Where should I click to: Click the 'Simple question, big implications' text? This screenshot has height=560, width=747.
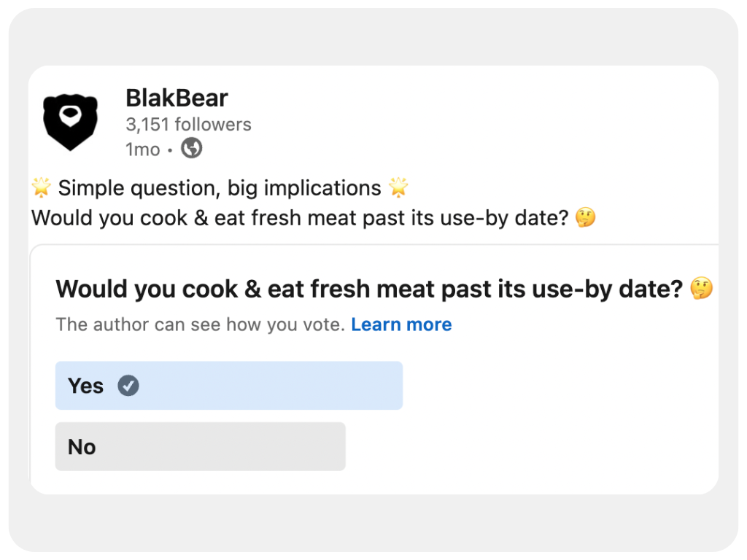coord(219,188)
